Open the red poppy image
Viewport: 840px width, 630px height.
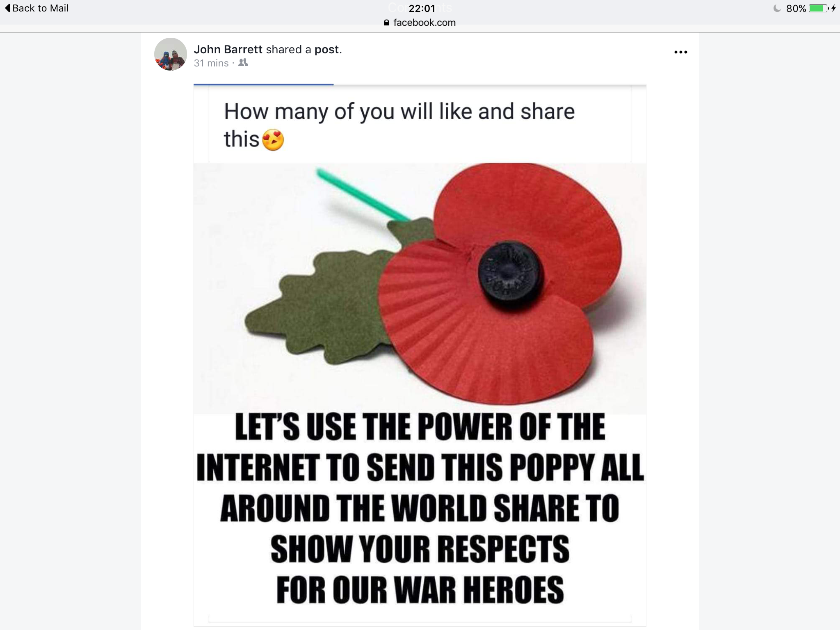click(x=420, y=287)
